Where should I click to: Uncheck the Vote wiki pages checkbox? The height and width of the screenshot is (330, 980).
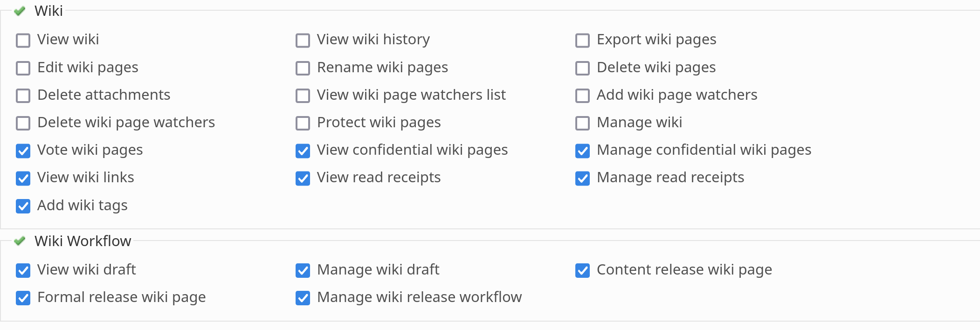23,151
